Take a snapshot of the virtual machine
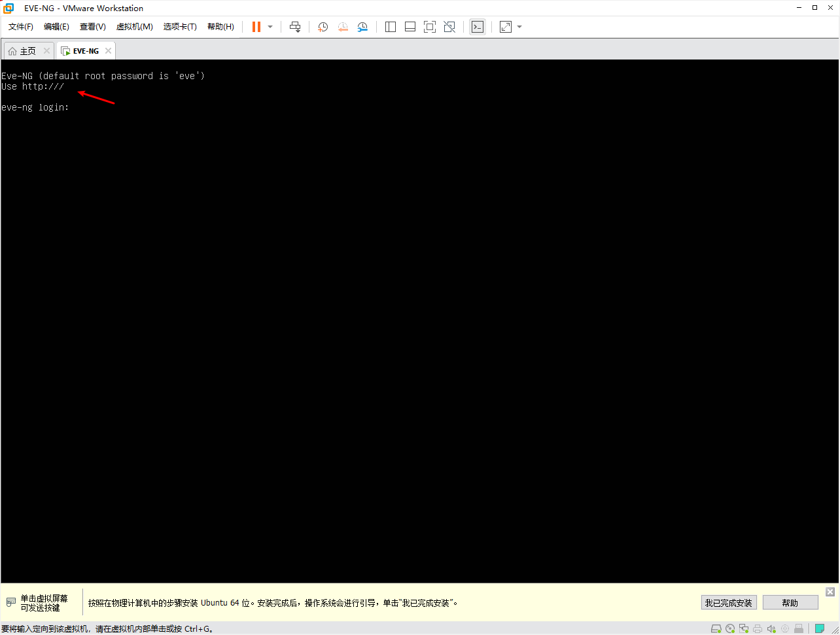This screenshot has height=635, width=840. click(323, 27)
